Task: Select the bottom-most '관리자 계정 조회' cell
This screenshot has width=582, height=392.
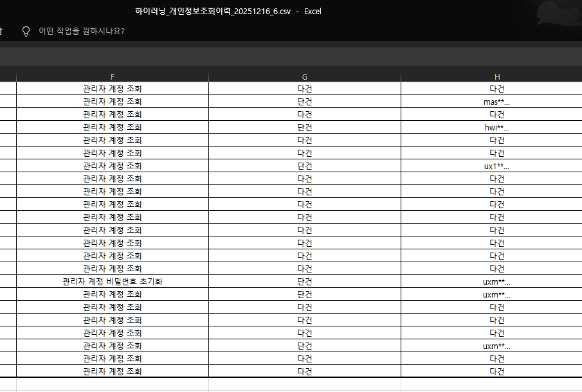Action: 113,371
